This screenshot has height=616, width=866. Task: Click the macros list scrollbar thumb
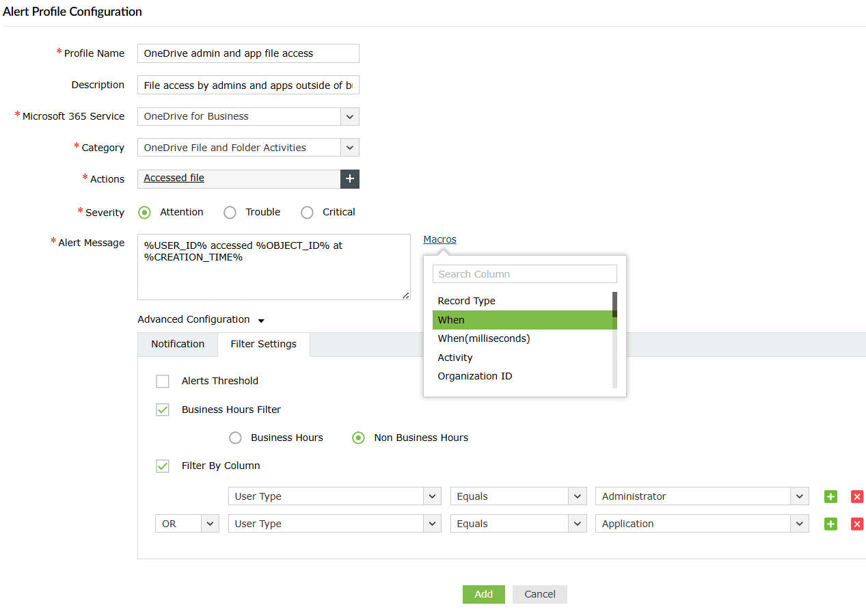tap(614, 304)
